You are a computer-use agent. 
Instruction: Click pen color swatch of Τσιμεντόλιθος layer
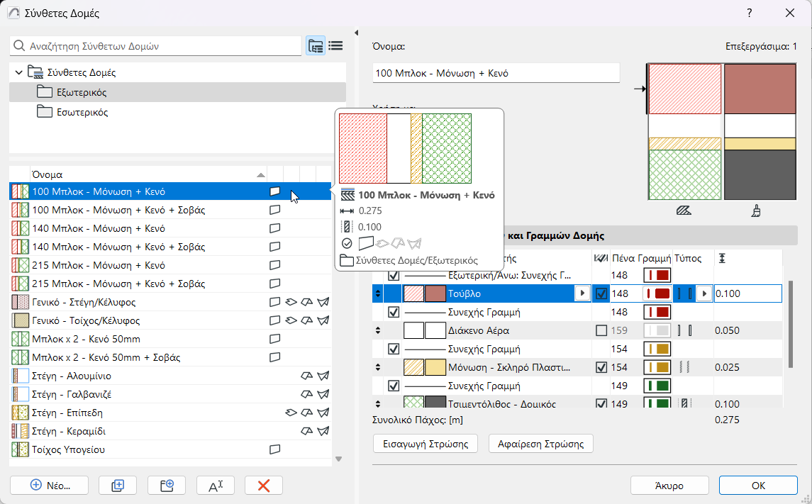(x=657, y=403)
